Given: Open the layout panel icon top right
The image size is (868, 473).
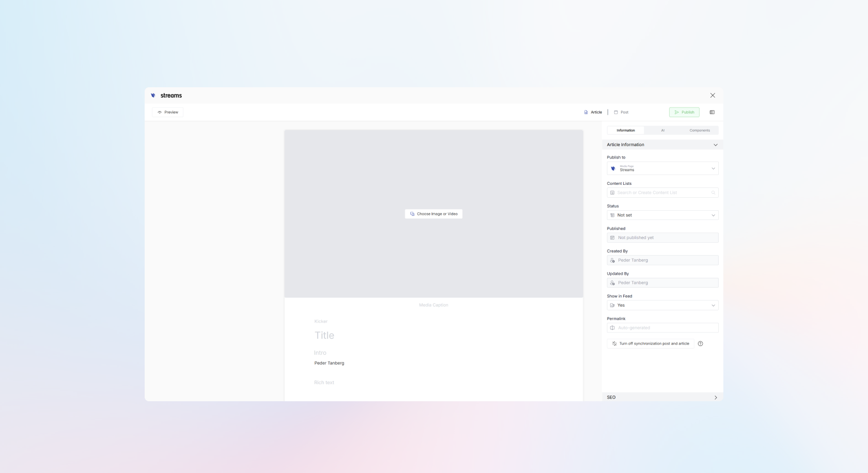Looking at the screenshot, I should pos(712,112).
